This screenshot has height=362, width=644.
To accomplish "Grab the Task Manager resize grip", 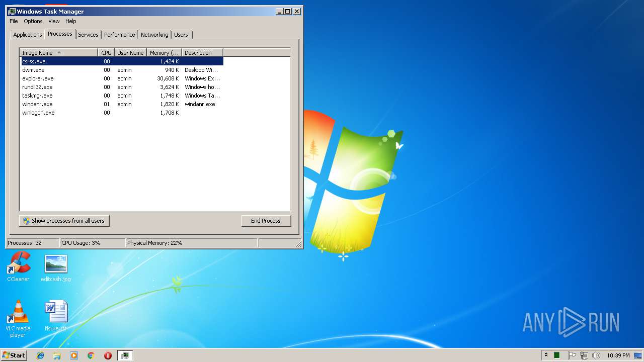I will (298, 244).
